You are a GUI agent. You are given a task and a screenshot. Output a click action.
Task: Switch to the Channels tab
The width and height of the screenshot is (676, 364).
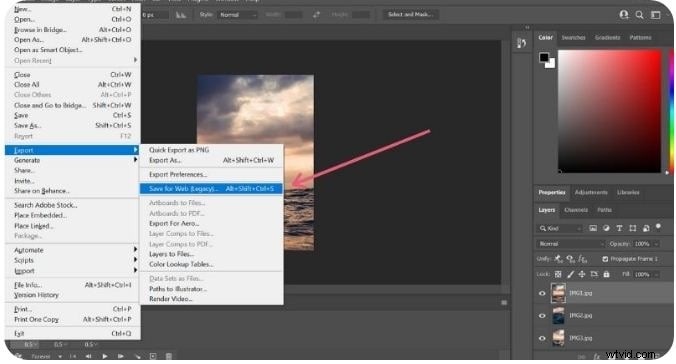pos(576,210)
